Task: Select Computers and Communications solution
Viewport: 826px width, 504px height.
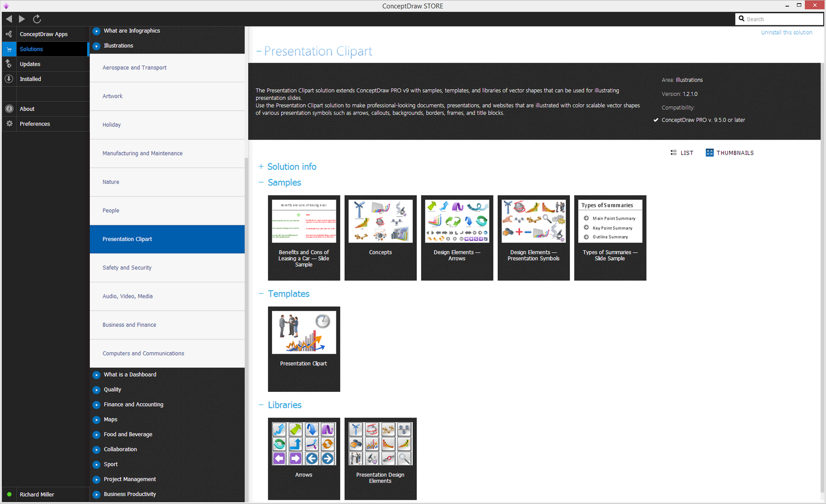Action: pyautogui.click(x=167, y=354)
